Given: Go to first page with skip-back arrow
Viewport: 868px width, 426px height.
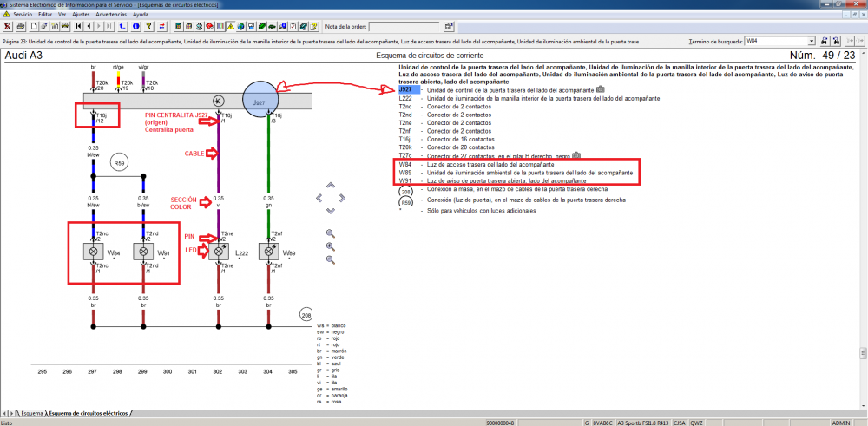Looking at the screenshot, I should point(79,26).
